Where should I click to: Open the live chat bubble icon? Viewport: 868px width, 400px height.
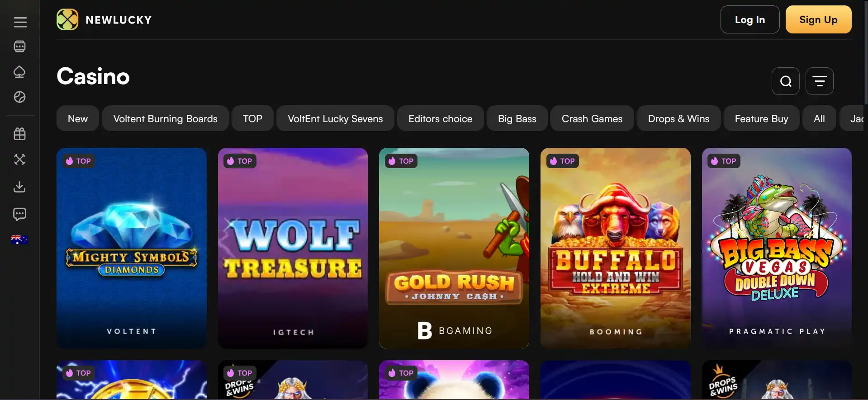click(x=19, y=214)
